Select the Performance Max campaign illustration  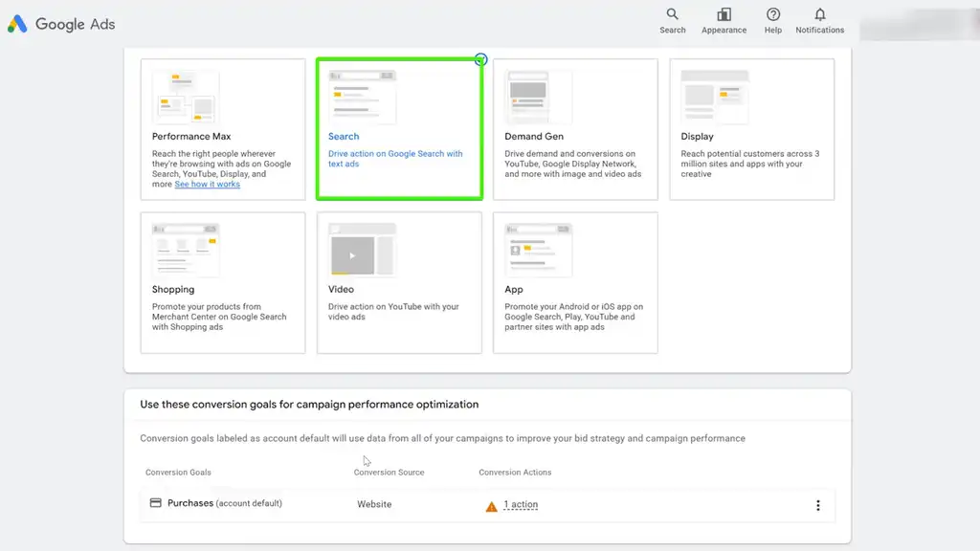point(186,97)
